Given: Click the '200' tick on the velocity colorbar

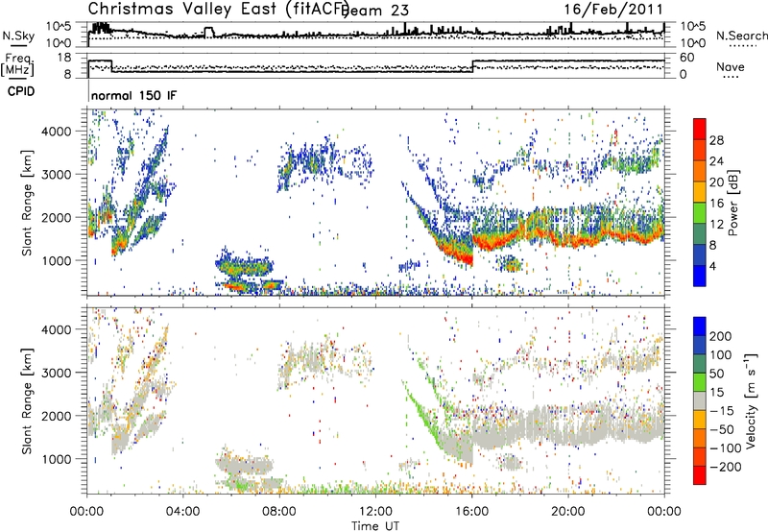Looking at the screenshot, I should click(x=721, y=336).
